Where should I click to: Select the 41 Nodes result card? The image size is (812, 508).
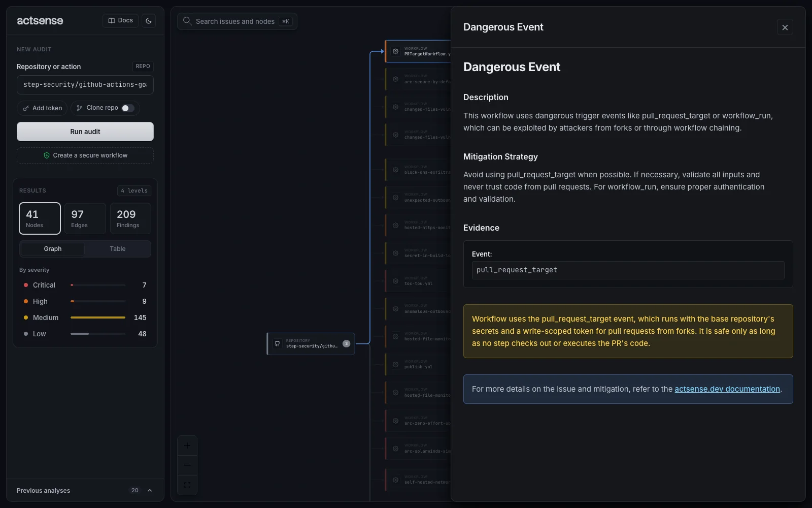click(x=40, y=218)
